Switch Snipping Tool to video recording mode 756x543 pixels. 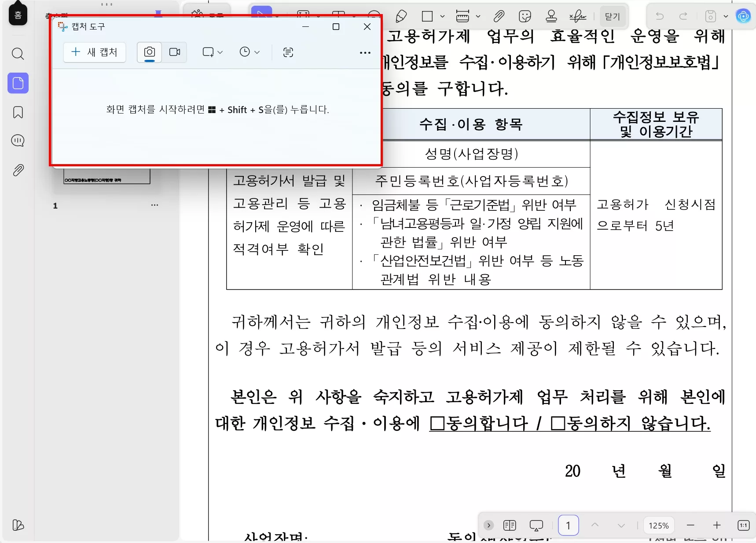tap(175, 52)
